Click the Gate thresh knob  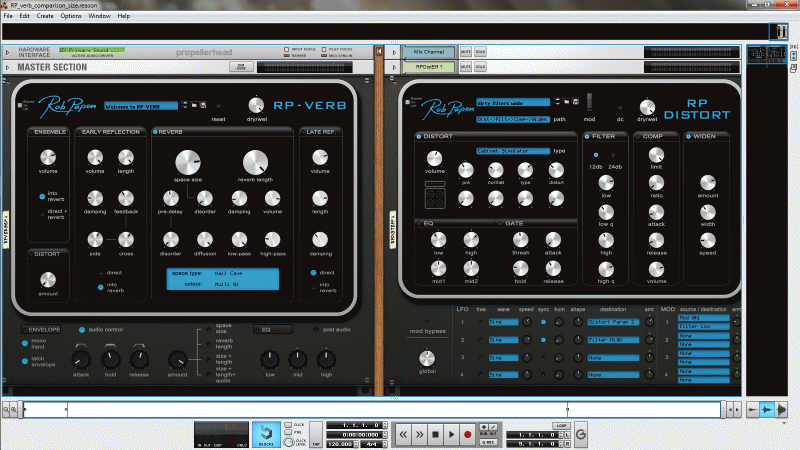(520, 239)
